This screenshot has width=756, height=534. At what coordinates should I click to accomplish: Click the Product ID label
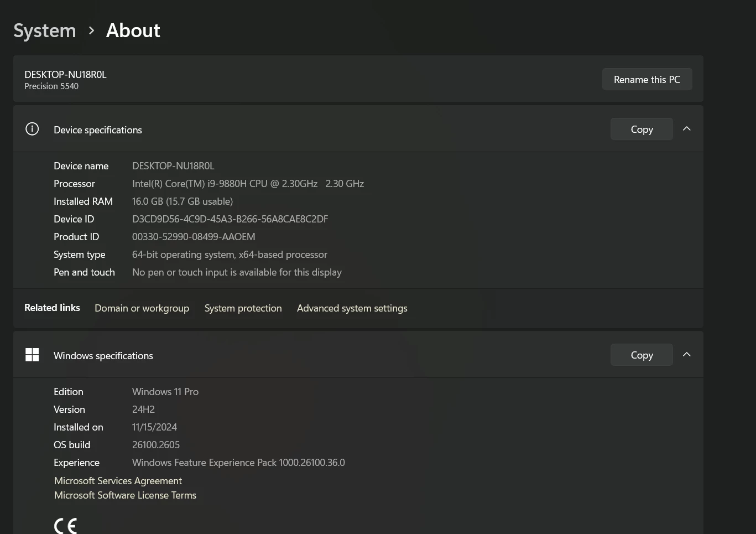click(76, 237)
